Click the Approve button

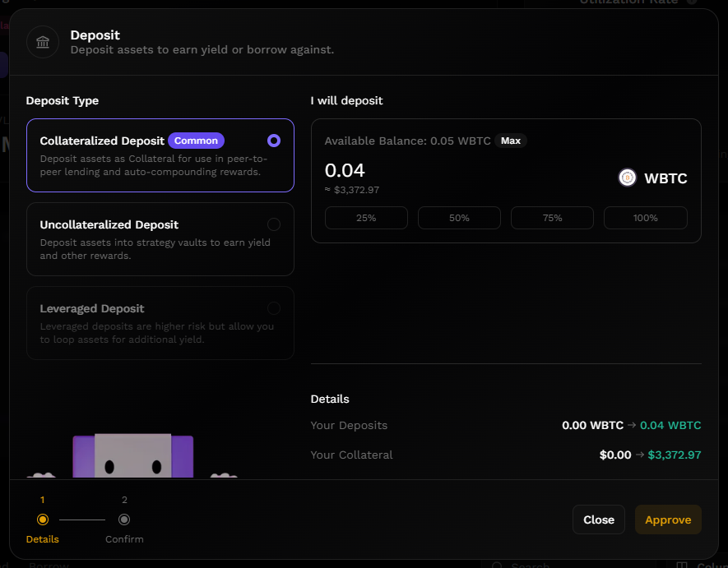(668, 520)
